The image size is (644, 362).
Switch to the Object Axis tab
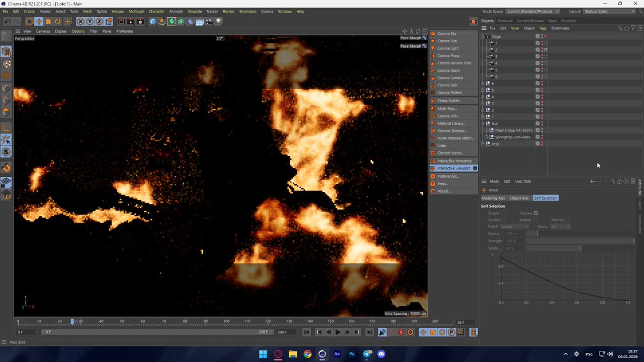(x=519, y=198)
